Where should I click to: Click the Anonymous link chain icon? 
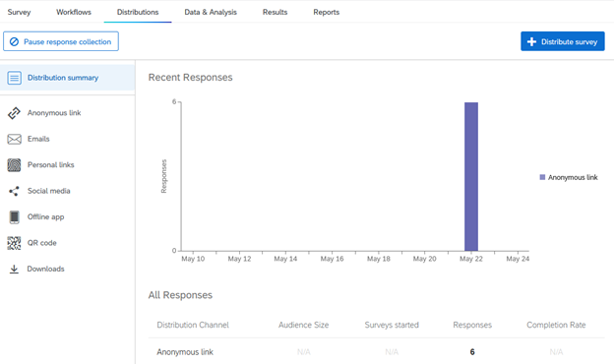pyautogui.click(x=14, y=113)
